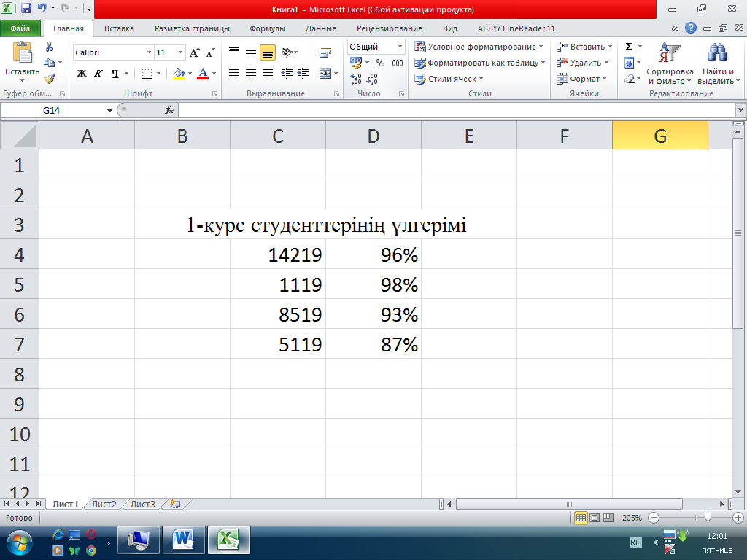Screen dimensions: 747x560
Task: Switch to Normal view in status bar
Action: (581, 518)
